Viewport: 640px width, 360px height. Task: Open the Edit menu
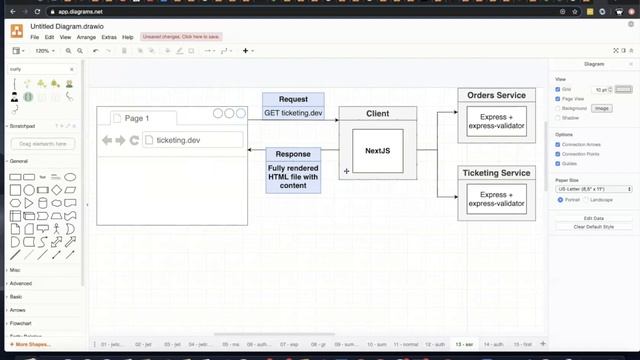coord(49,37)
